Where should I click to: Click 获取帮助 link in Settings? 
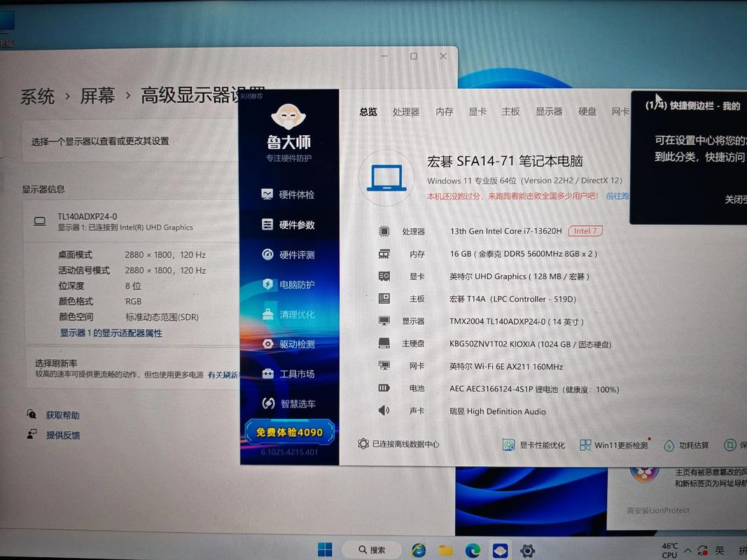click(62, 415)
